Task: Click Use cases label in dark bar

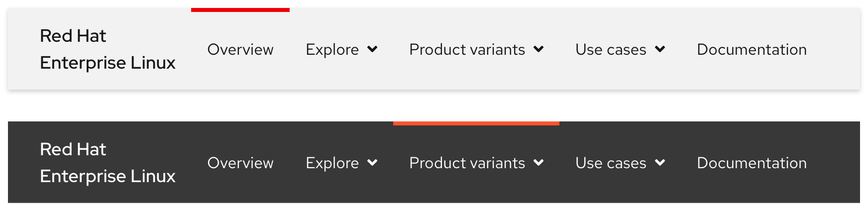Action: [x=611, y=163]
